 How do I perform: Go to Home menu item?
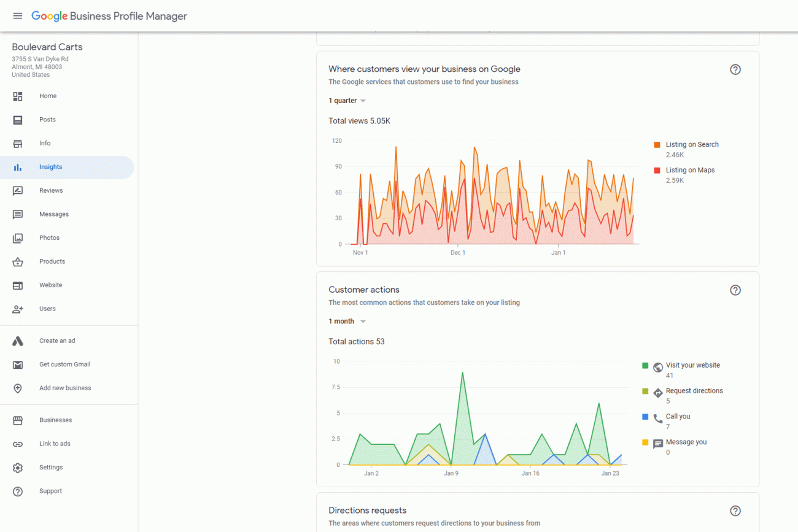[x=67, y=96]
